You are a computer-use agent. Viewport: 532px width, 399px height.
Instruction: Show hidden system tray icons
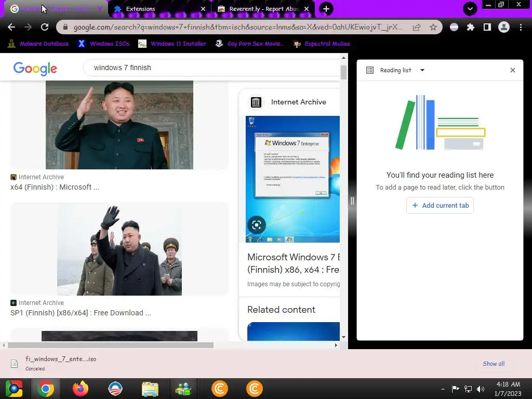click(x=443, y=389)
